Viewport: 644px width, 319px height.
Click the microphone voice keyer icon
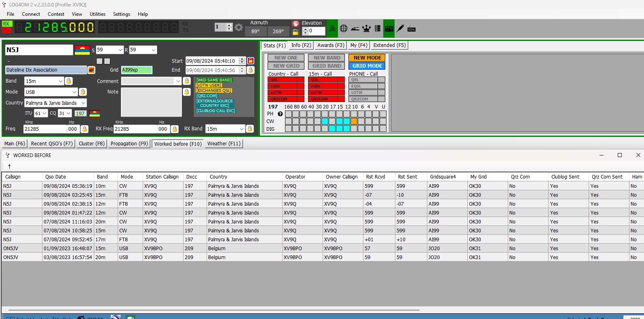click(x=400, y=28)
